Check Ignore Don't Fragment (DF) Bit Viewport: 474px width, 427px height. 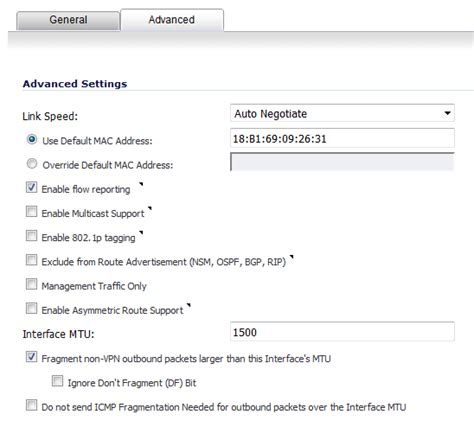[x=57, y=381]
